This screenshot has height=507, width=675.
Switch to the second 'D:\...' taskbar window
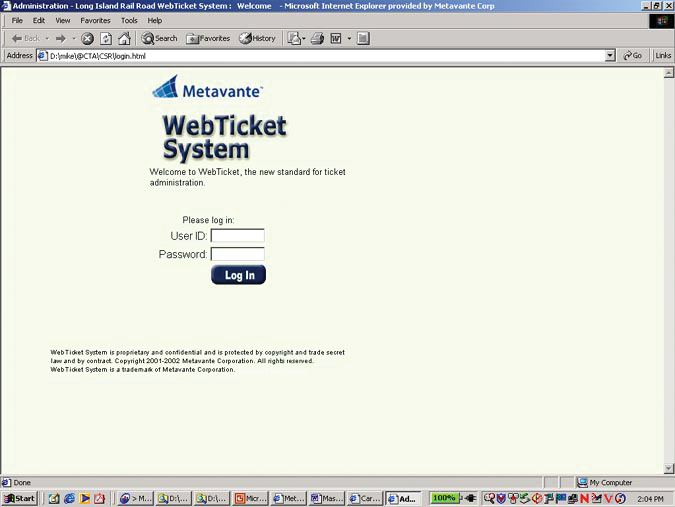[211, 498]
